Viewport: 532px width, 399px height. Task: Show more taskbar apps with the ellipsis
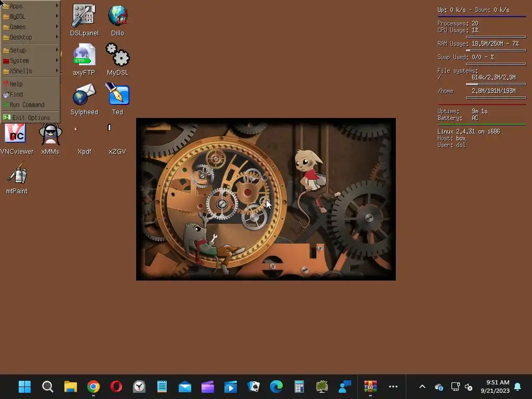pos(393,387)
